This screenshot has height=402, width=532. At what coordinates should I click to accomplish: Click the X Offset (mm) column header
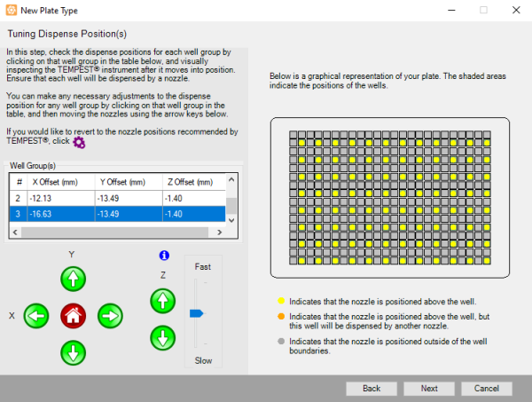tap(55, 182)
